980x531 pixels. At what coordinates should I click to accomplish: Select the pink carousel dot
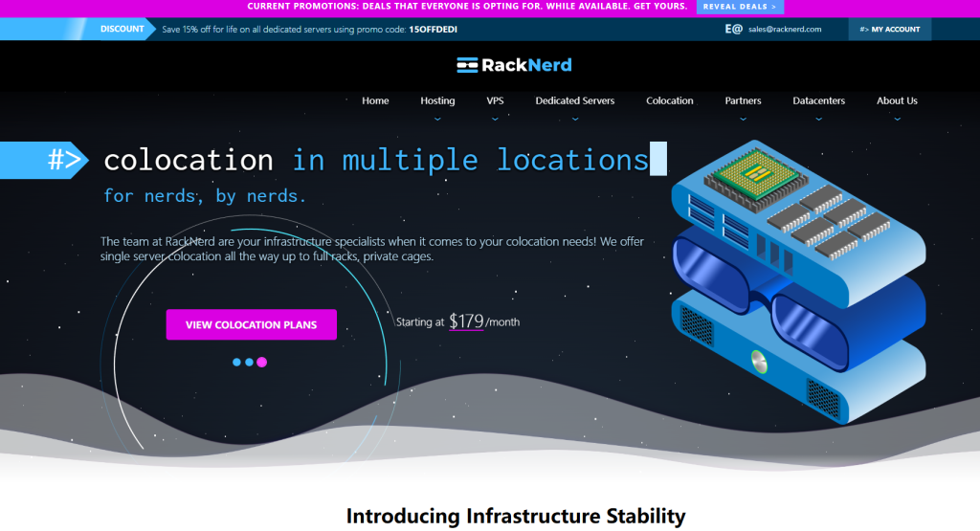262,362
